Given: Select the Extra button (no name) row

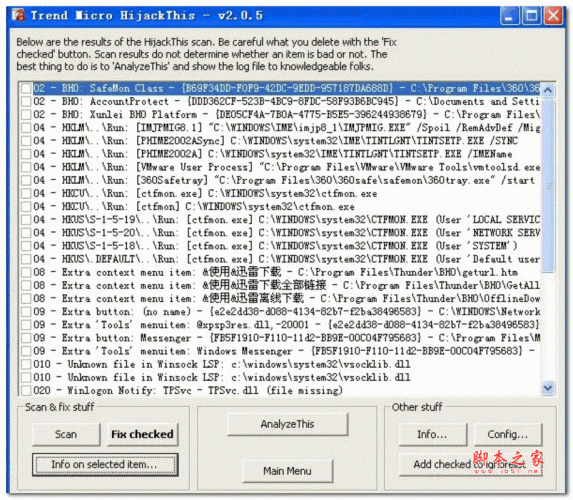Looking at the screenshot, I should tap(286, 311).
